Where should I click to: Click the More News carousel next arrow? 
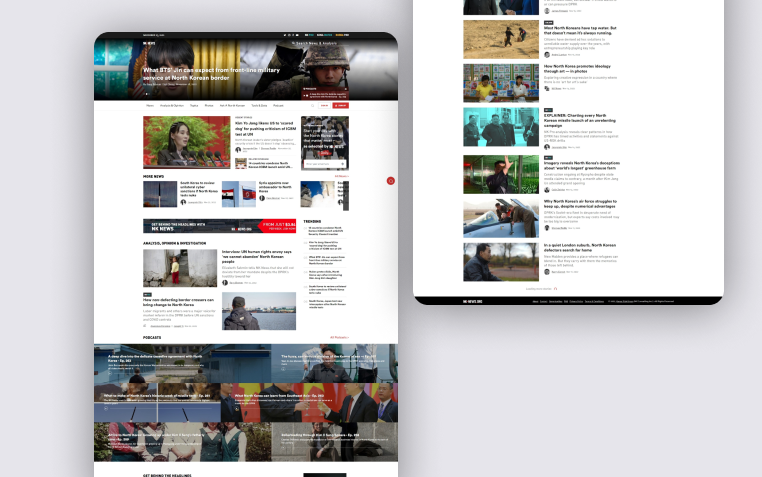[x=346, y=196]
